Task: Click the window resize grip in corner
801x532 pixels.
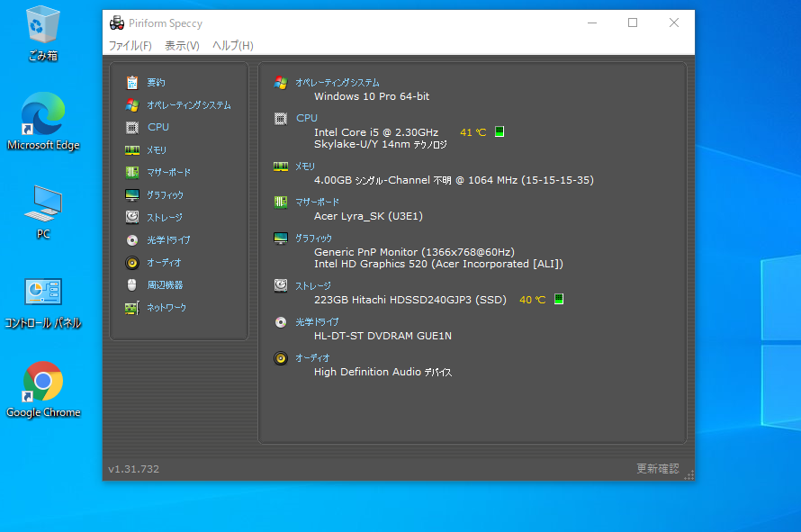Action: click(x=689, y=475)
